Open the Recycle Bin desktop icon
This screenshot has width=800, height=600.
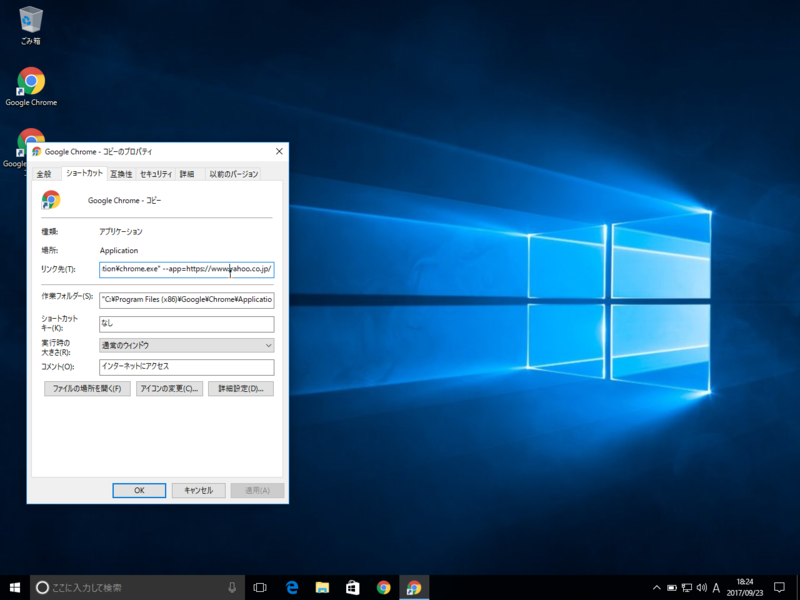tap(31, 26)
